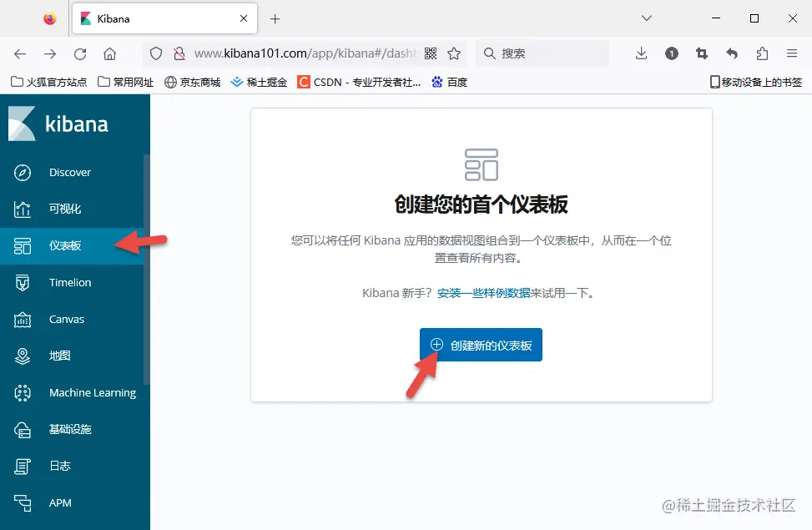Open the 地图 map pin icon
Screen dimensions: 812x530
pos(23,356)
